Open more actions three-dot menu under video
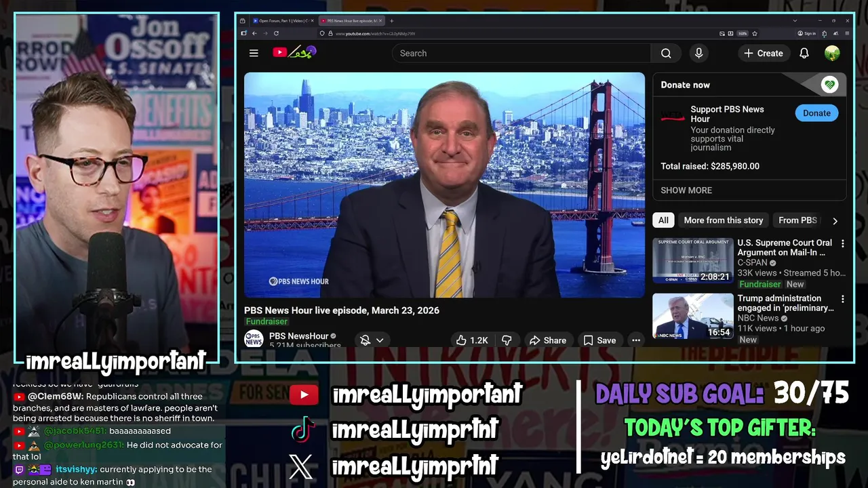The height and width of the screenshot is (488, 868). pyautogui.click(x=636, y=340)
